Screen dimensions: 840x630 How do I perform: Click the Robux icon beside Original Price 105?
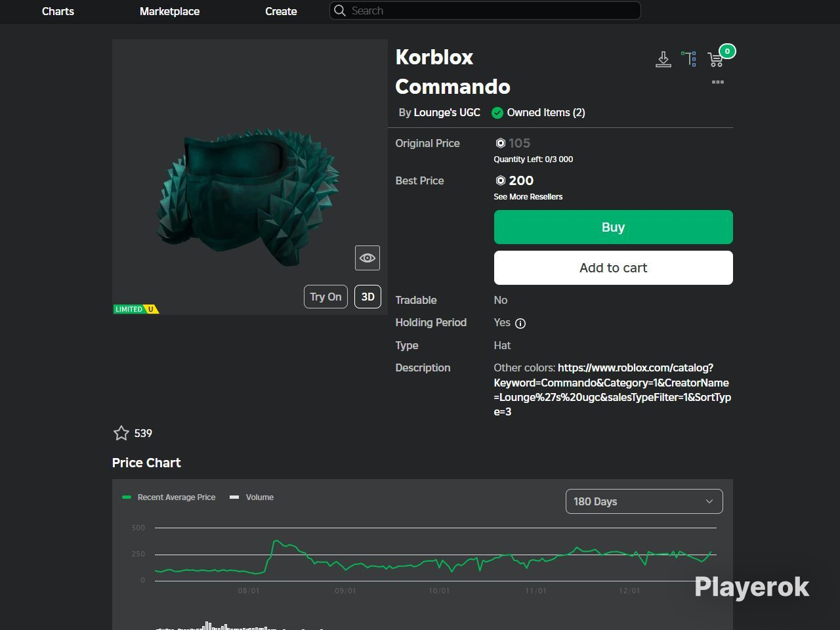point(500,143)
